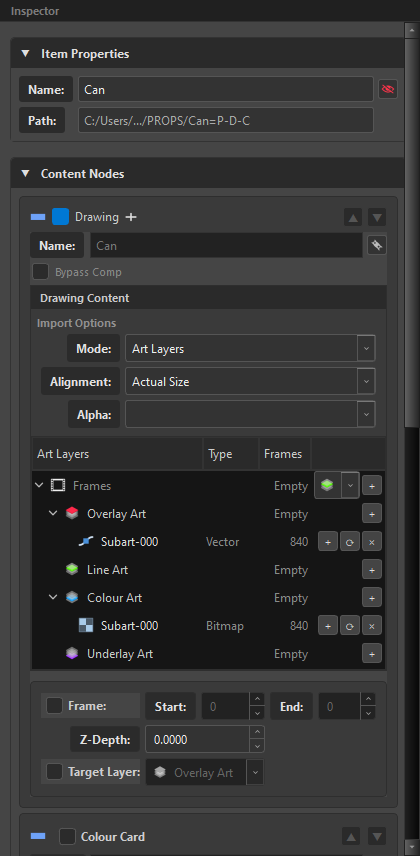Enable the Bypass Comp checkbox
Screen dimensions: 420x856
pyautogui.click(x=40, y=272)
